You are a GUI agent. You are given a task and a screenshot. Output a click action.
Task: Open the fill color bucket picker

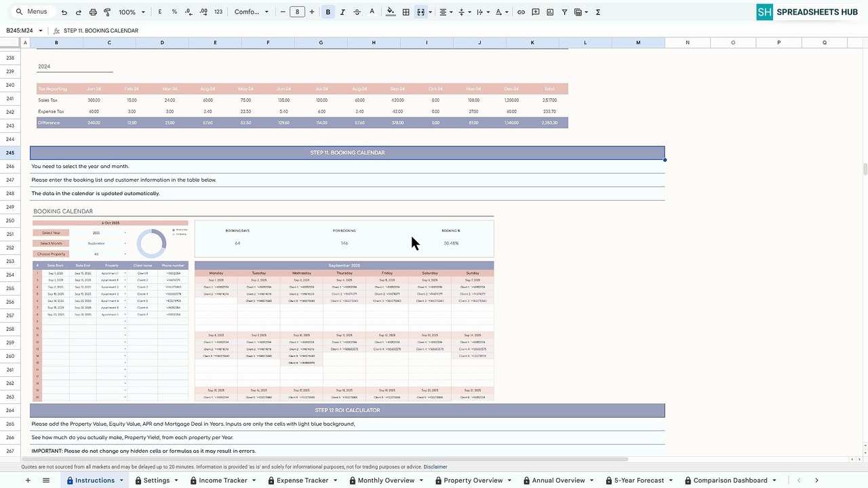(x=391, y=12)
